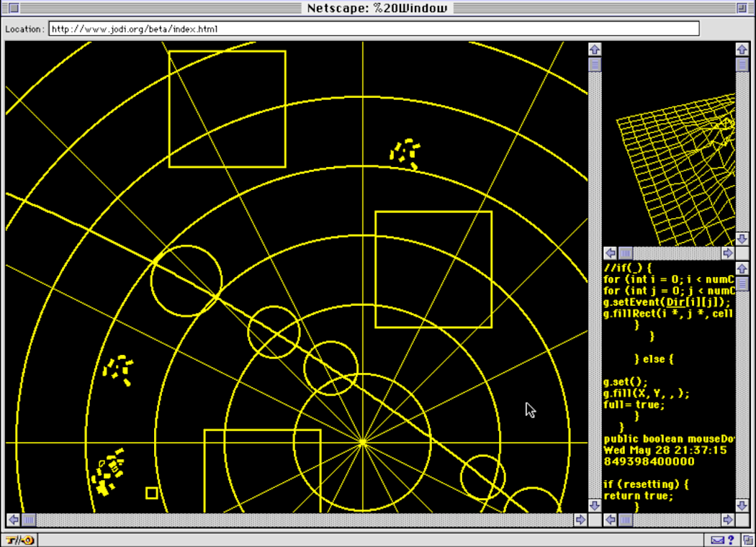Click the code frame's scroll left arrow

611,520
